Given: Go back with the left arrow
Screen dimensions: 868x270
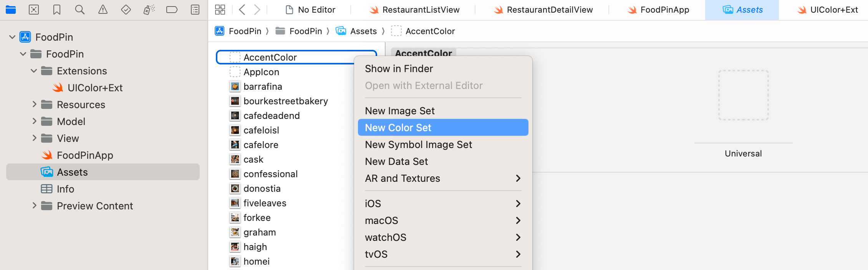Looking at the screenshot, I should [242, 10].
